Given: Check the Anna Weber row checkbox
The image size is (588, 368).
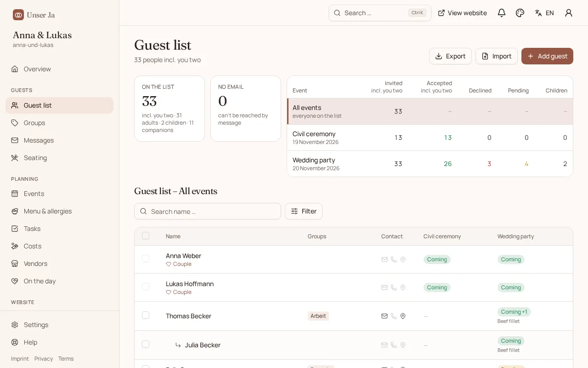Looking at the screenshot, I should (146, 259).
